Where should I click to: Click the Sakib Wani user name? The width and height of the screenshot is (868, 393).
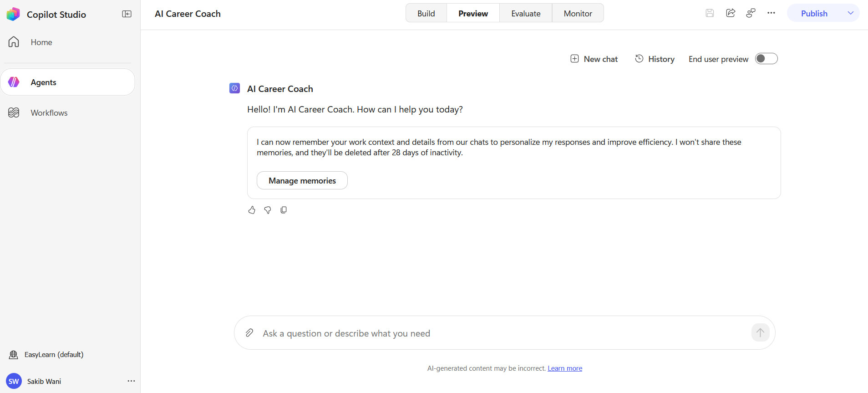44,381
